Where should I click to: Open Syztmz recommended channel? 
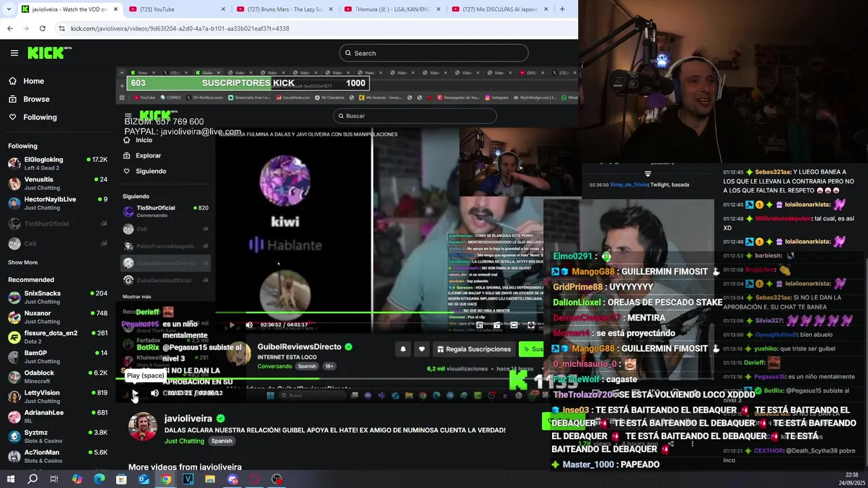(x=58, y=436)
